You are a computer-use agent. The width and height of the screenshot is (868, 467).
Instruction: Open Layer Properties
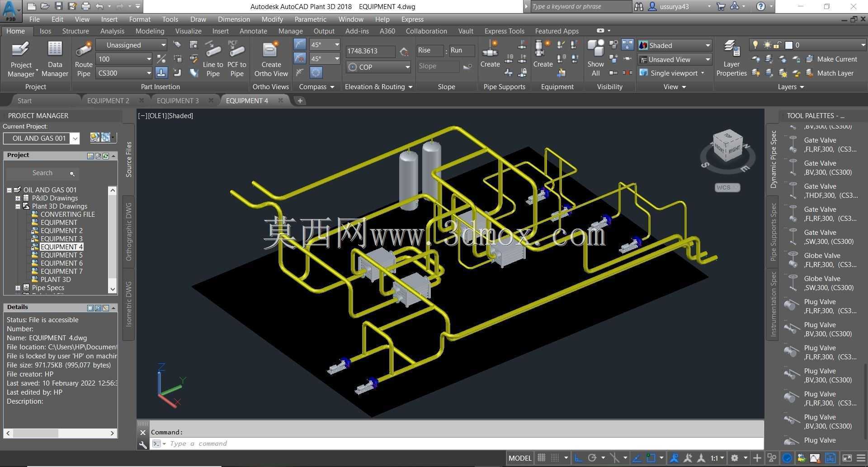pyautogui.click(x=731, y=59)
